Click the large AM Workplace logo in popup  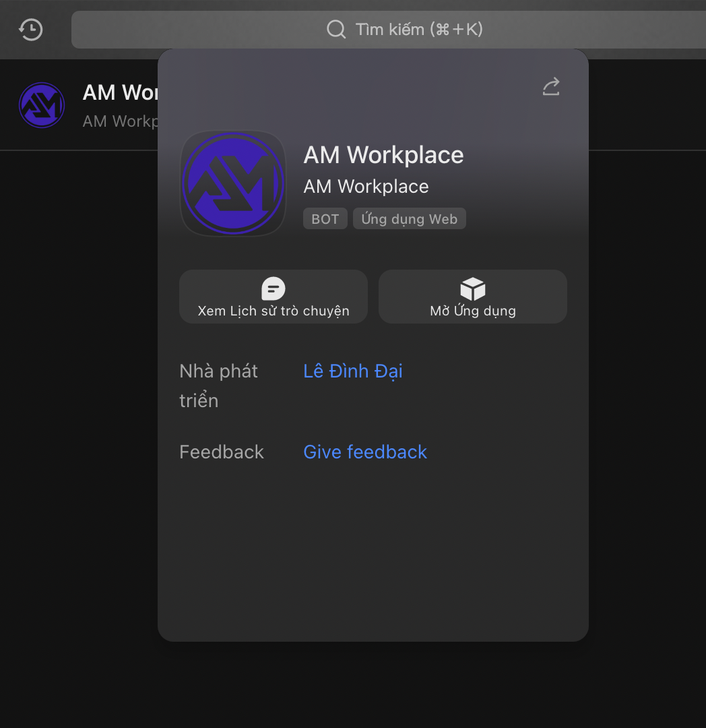click(x=233, y=183)
